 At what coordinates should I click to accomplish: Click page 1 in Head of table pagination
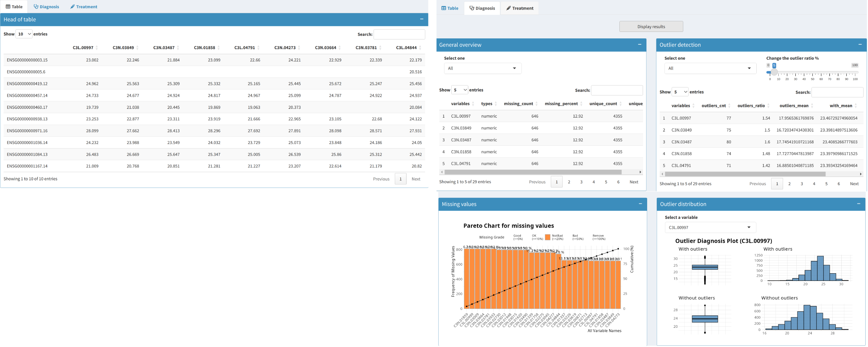click(x=400, y=179)
